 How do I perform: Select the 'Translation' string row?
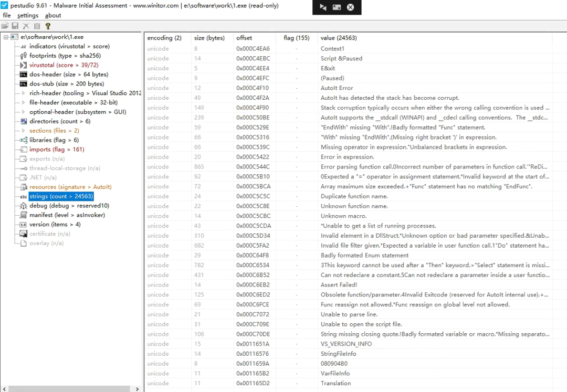tap(348, 383)
